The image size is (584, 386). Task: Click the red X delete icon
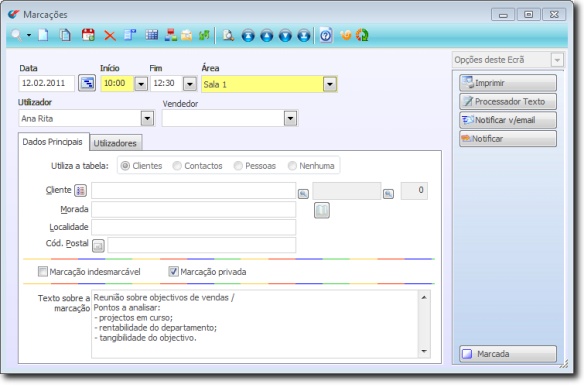coord(110,36)
